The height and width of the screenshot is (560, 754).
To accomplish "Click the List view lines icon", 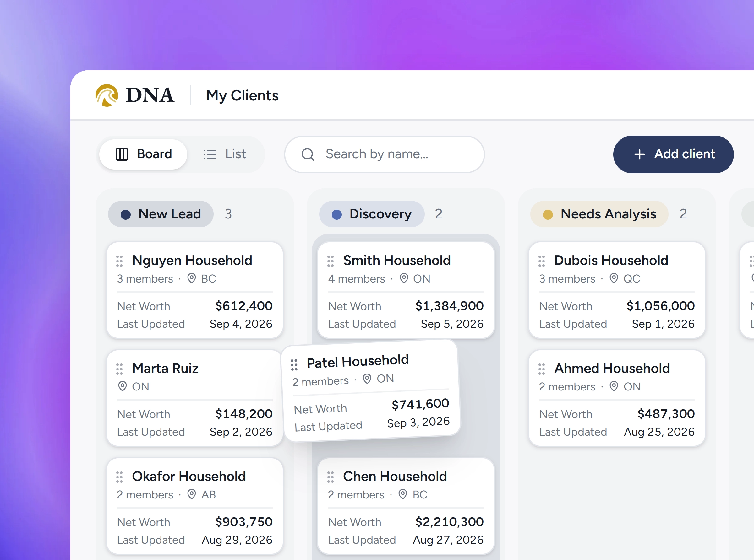I will click(210, 154).
